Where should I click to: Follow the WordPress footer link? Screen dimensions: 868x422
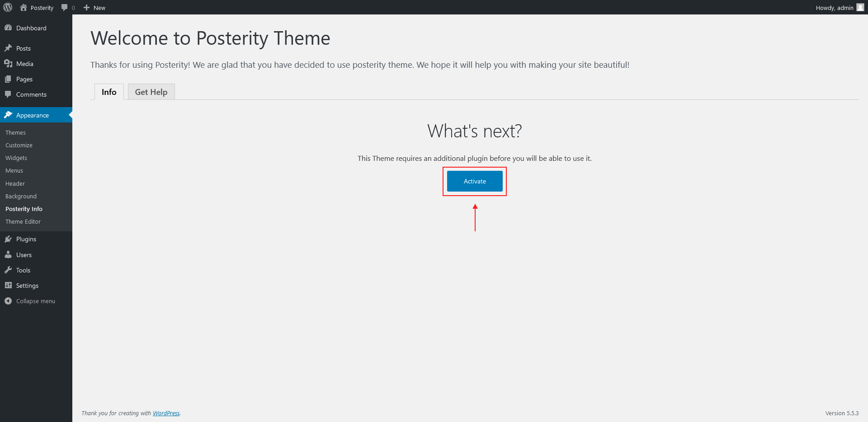(166, 413)
